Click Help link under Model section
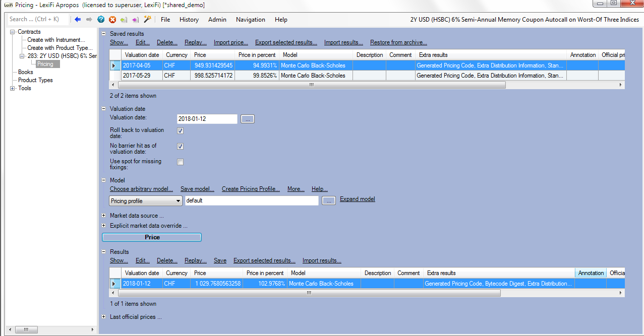This screenshot has width=644, height=336. point(320,189)
